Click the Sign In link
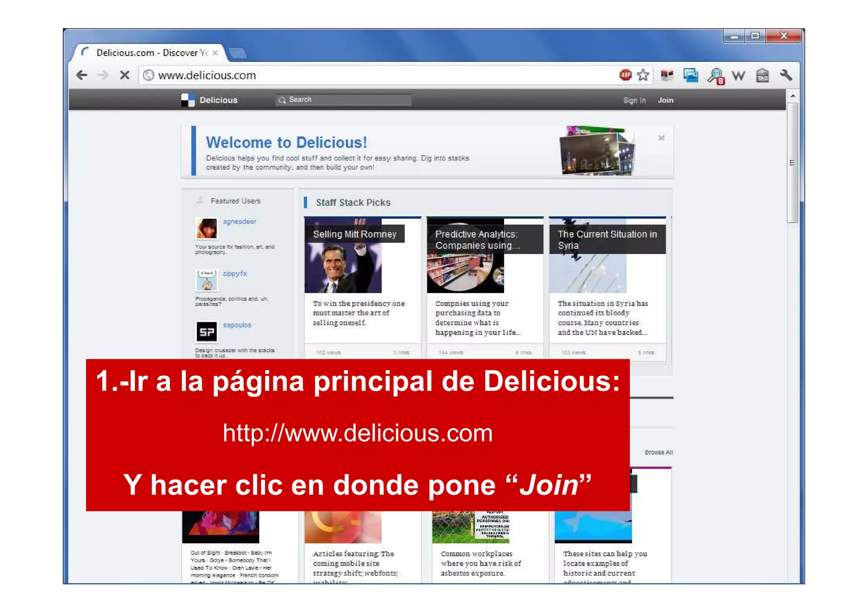Viewport: 868px width, 613px height. point(634,100)
